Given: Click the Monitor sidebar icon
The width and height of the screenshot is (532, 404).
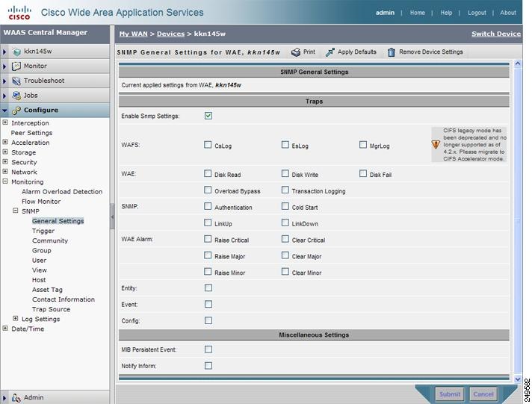Looking at the screenshot, I should 16,66.
